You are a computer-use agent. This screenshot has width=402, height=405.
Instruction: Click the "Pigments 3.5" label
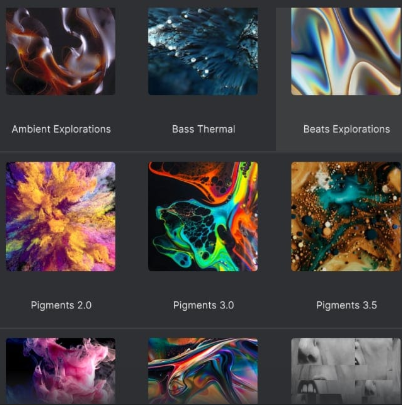click(x=347, y=305)
